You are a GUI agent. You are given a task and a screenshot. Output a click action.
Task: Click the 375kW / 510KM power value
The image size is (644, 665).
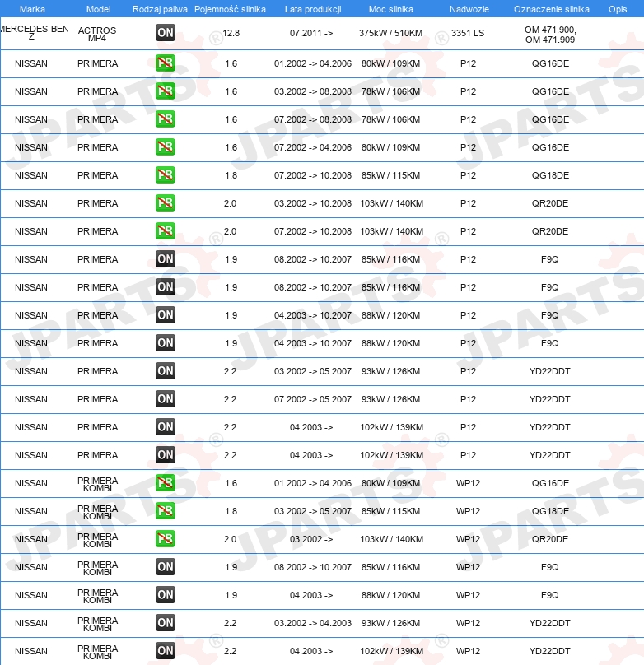[390, 33]
